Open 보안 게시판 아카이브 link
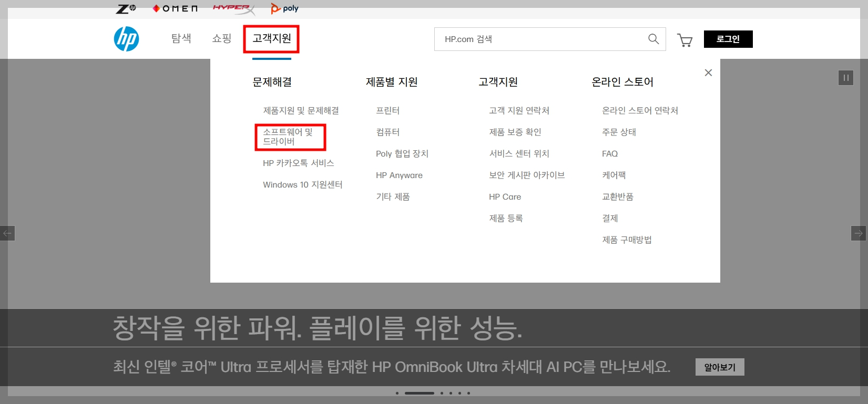The height and width of the screenshot is (404, 868). [x=527, y=175]
